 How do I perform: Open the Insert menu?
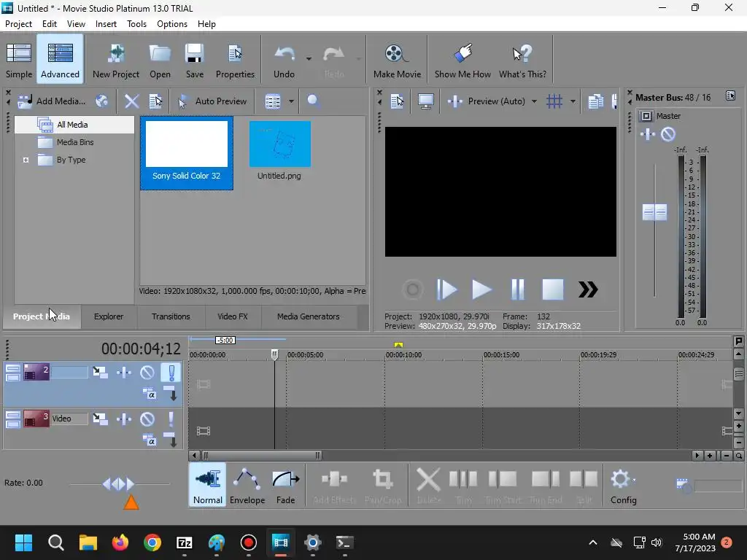tap(106, 24)
